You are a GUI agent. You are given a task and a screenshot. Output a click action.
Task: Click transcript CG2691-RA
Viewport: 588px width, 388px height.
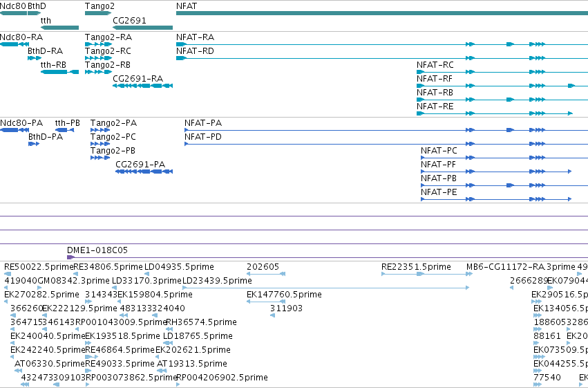click(x=138, y=79)
